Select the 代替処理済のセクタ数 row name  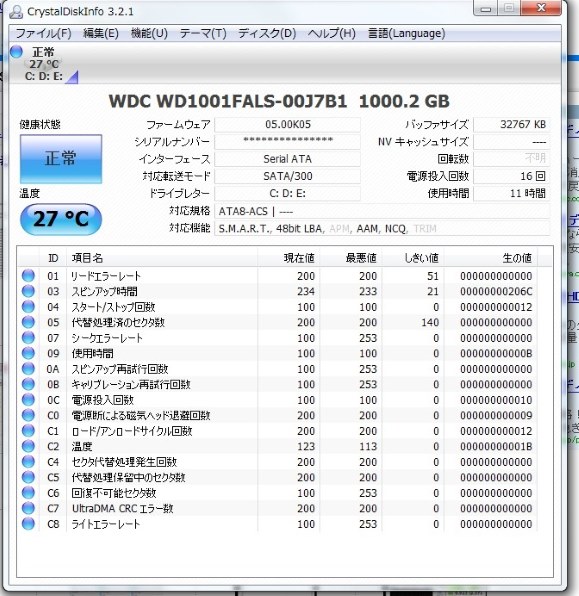(118, 322)
